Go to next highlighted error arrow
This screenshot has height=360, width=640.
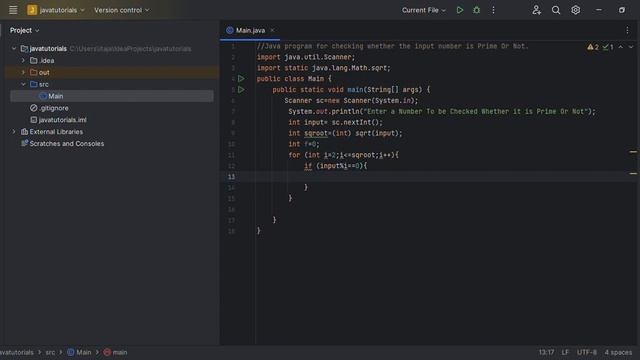[x=631, y=47]
